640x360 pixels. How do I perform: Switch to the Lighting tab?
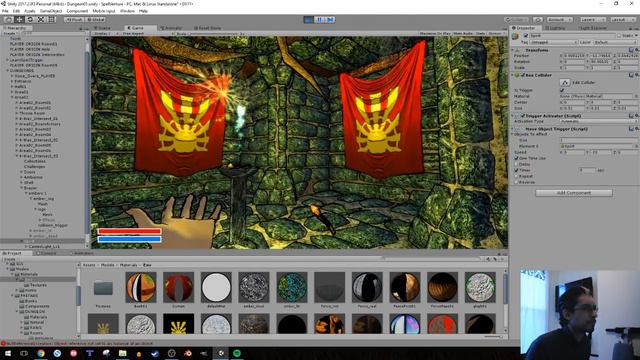point(555,28)
